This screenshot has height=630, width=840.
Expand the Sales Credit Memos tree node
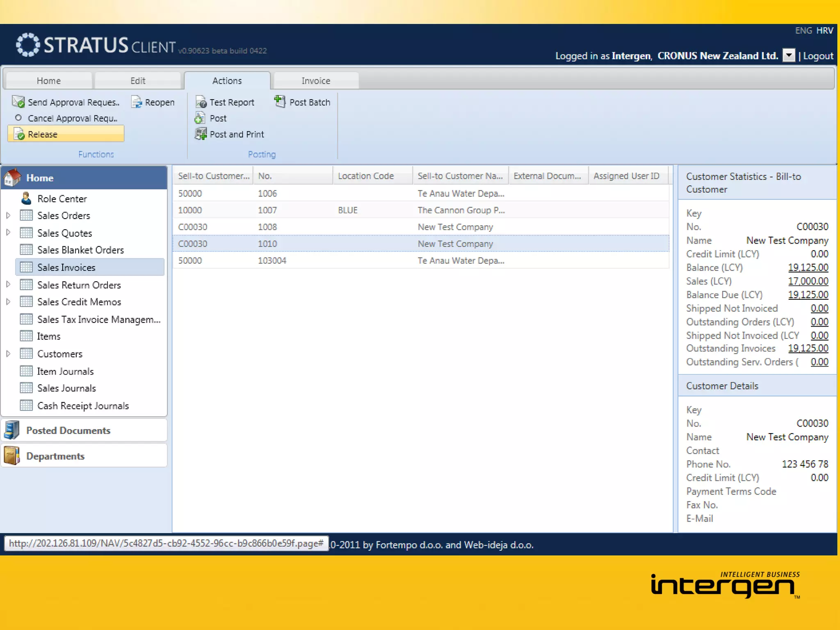point(8,302)
